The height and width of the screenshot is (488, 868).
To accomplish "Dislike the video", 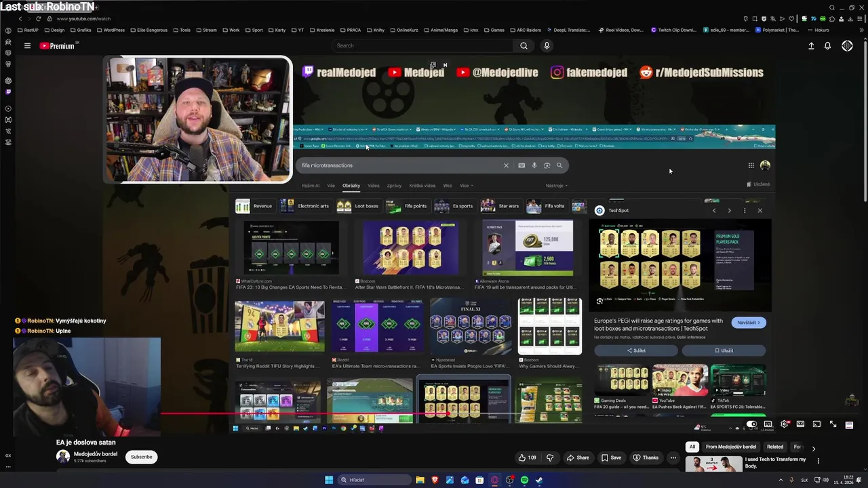I will (x=550, y=457).
